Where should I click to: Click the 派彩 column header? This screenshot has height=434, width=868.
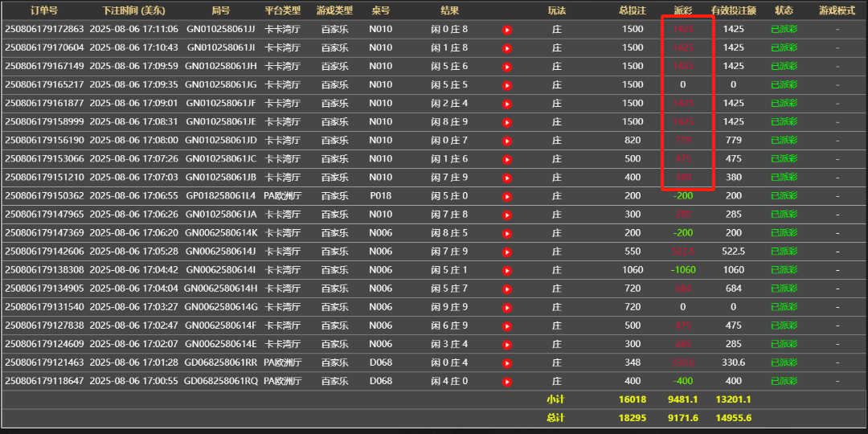(x=683, y=10)
